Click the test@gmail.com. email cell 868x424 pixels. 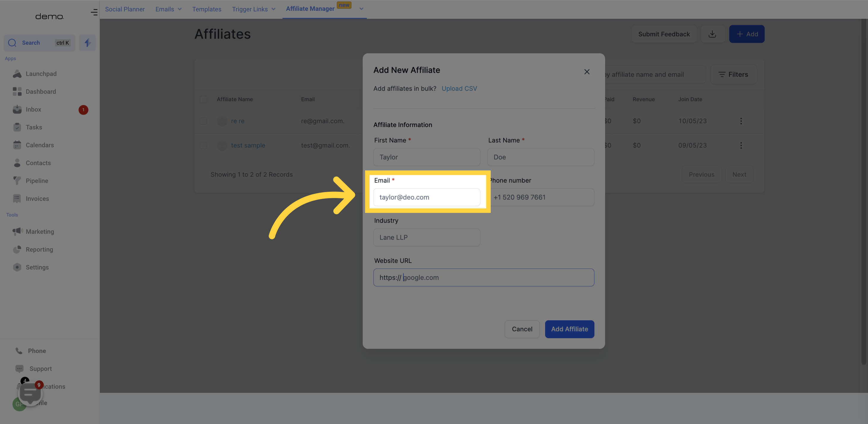pos(325,145)
